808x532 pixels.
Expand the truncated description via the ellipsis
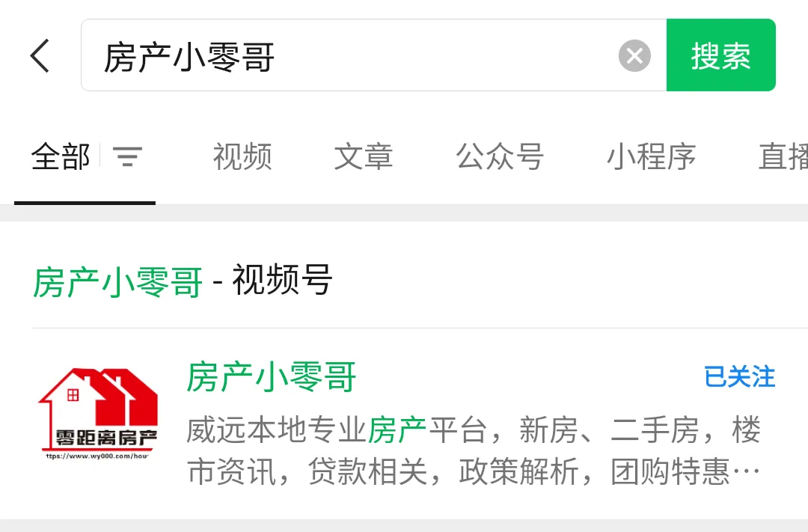click(x=746, y=471)
